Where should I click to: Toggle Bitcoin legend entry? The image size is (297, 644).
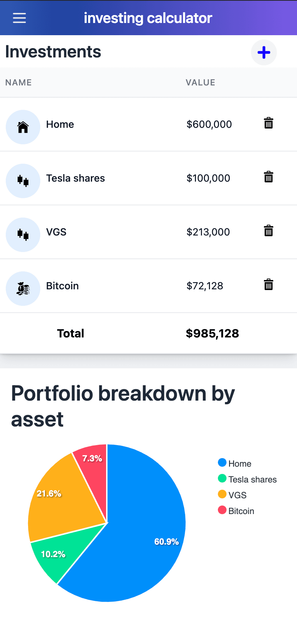coord(236,511)
